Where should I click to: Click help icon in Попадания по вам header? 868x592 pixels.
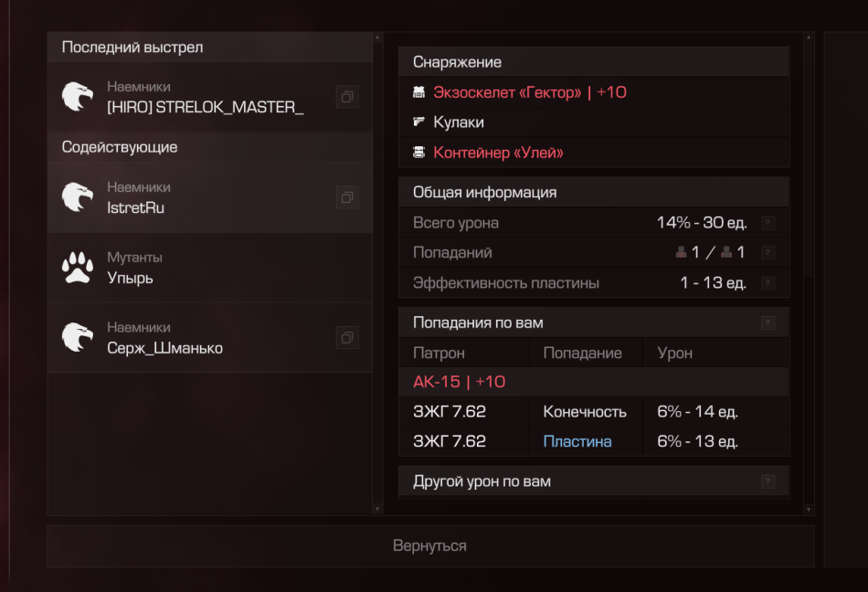[768, 322]
